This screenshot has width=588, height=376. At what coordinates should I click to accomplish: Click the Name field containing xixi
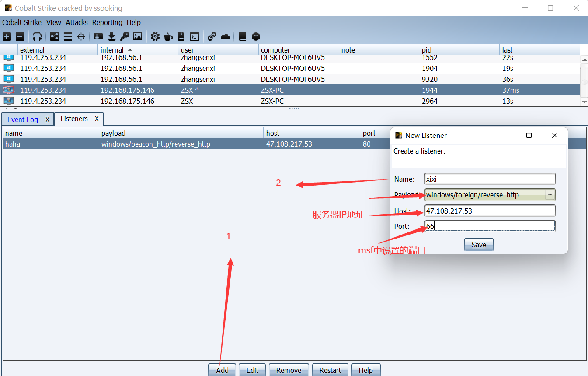coord(490,179)
